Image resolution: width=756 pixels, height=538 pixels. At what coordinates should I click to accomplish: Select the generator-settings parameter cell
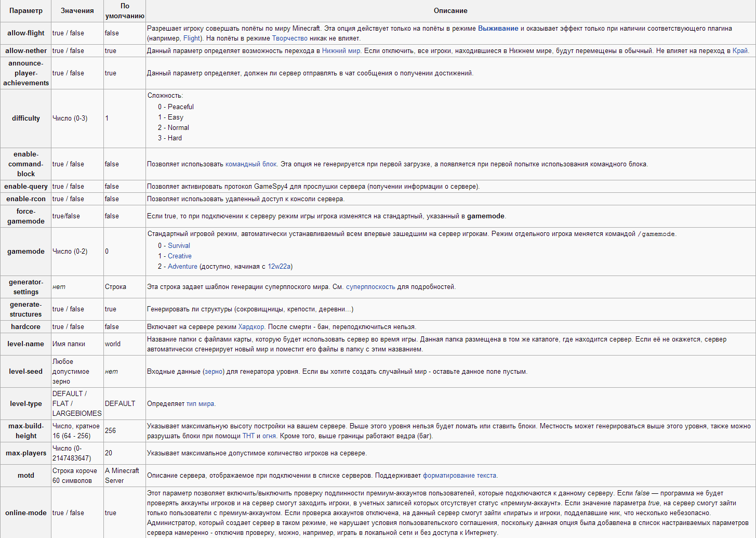26,287
